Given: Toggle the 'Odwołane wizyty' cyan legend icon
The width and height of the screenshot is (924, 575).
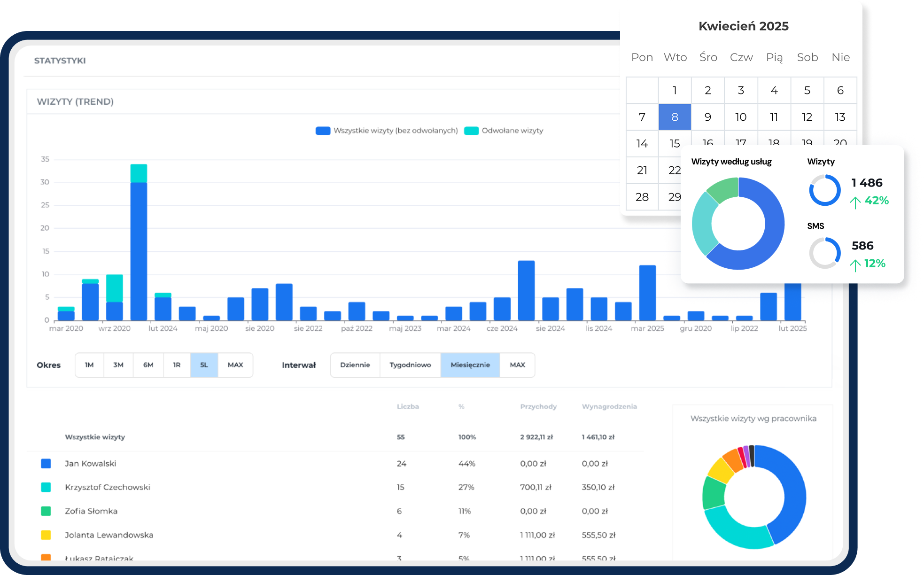Looking at the screenshot, I should pyautogui.click(x=471, y=131).
